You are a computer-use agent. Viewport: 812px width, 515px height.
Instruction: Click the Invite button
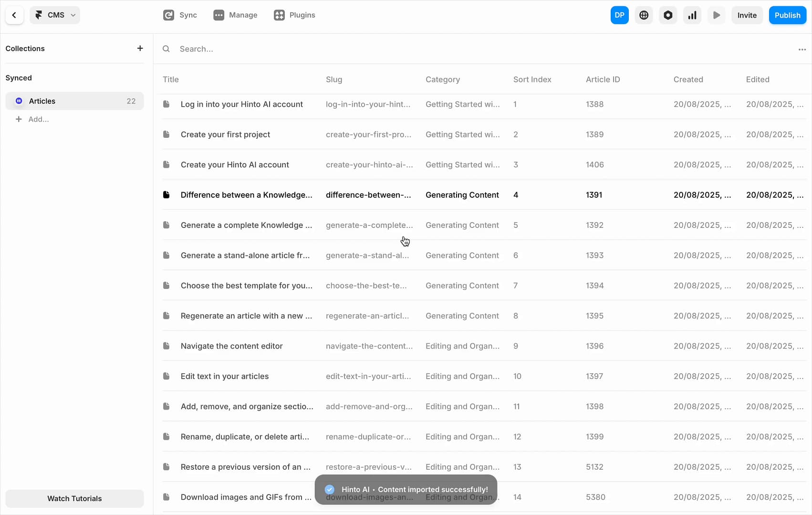pyautogui.click(x=747, y=15)
